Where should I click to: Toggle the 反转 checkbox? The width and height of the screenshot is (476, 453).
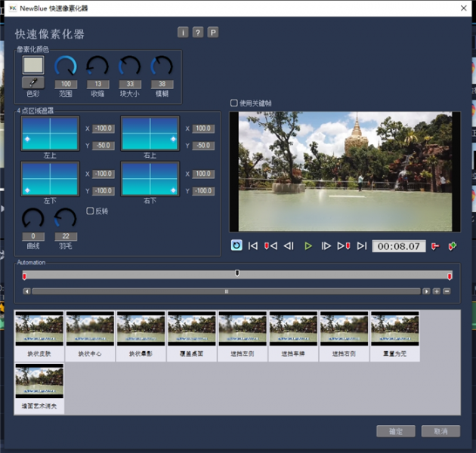[90, 211]
